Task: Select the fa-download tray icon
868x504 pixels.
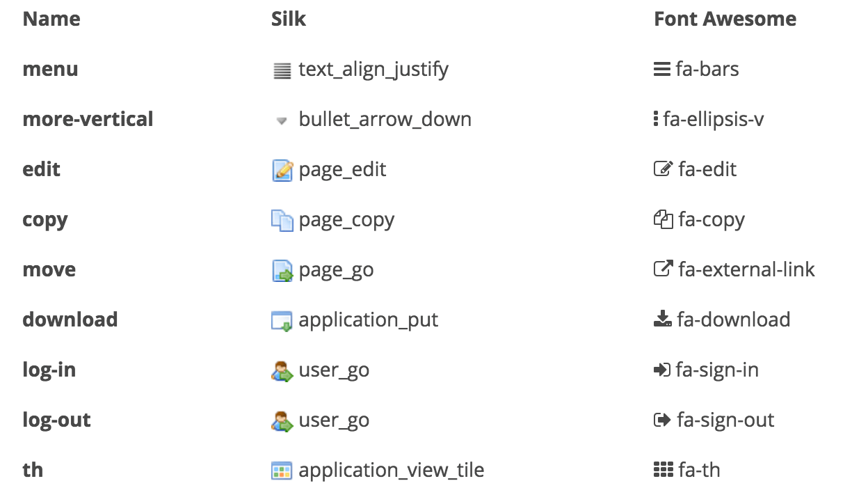Action: (663, 320)
